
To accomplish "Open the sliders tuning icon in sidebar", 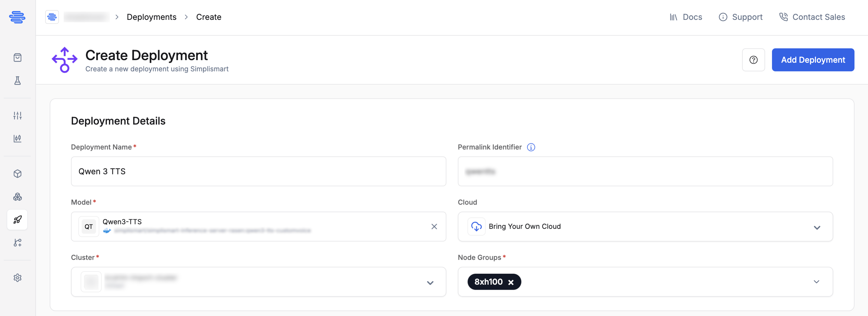I will [18, 116].
